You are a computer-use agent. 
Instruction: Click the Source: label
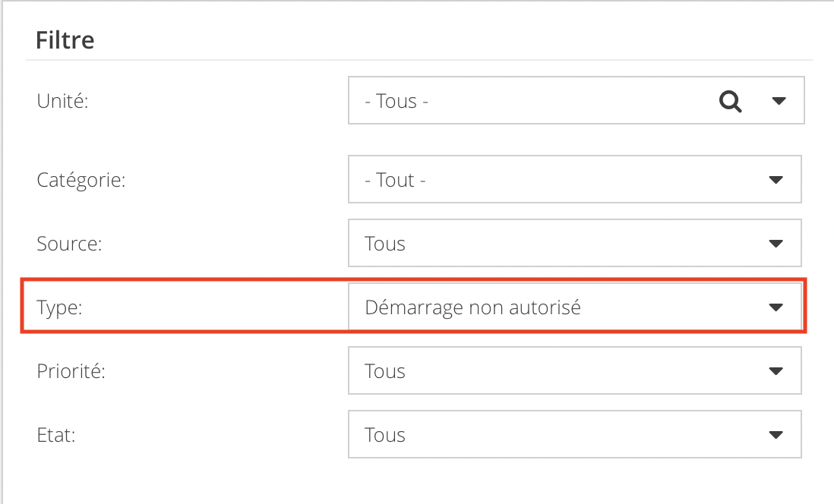pos(69,244)
